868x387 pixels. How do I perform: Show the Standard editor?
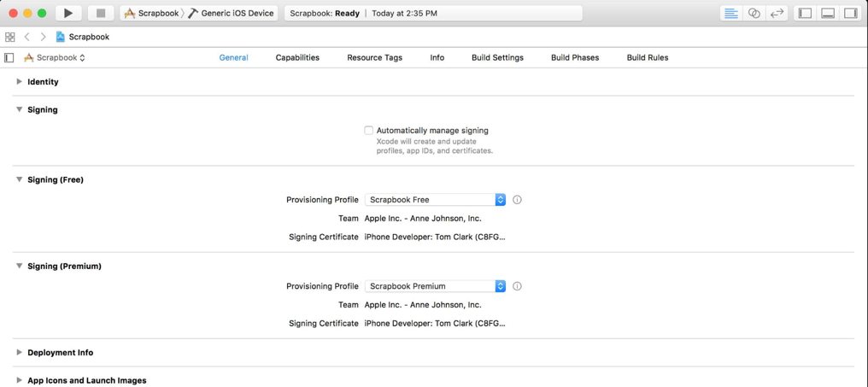click(x=730, y=13)
